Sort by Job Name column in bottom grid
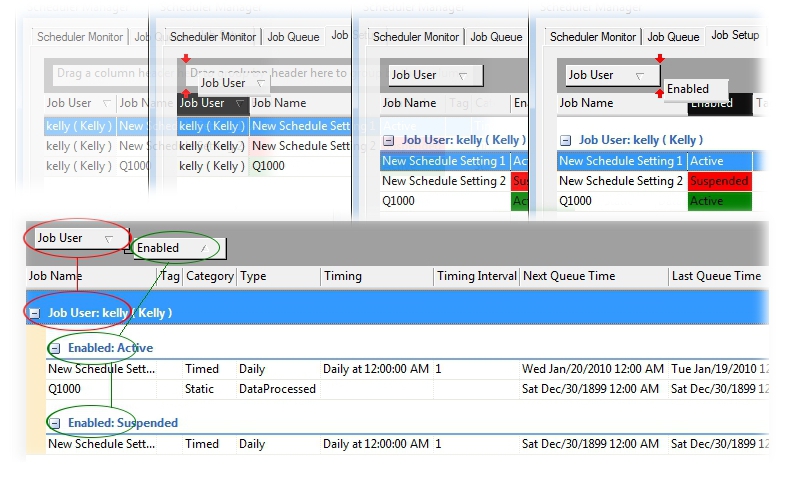 [x=90, y=276]
